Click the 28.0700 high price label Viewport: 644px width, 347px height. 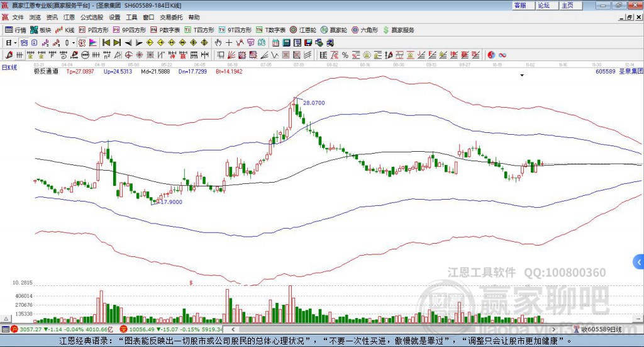click(x=314, y=103)
